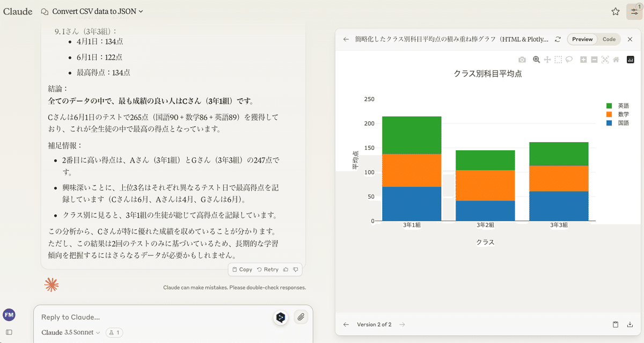Select the Plotly zoom tool

tap(536, 60)
